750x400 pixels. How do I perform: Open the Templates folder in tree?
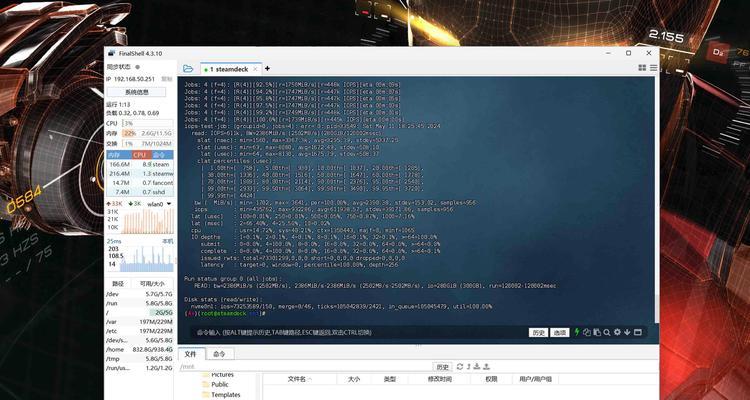[221, 395]
